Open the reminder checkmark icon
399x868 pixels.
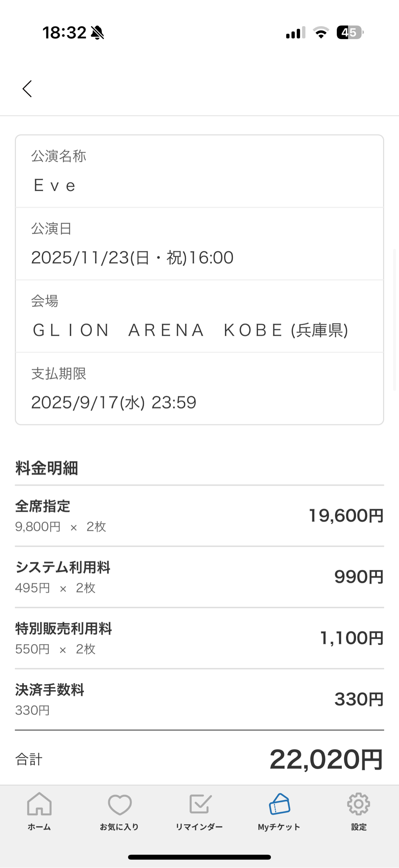pos(200,804)
